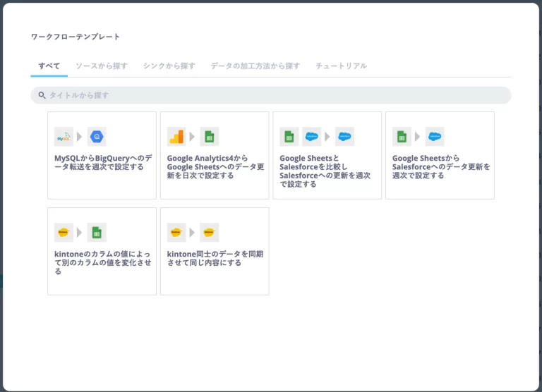This screenshot has height=392, width=542.
Task: Click Google Sheets icon in kintoneのカラム card
Action: point(97,233)
